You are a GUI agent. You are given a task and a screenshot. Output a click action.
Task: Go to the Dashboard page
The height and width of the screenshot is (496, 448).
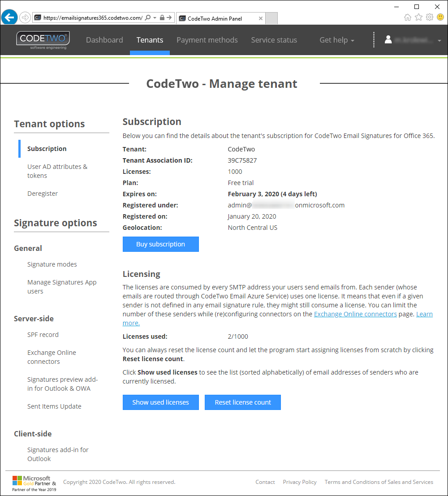click(x=104, y=40)
